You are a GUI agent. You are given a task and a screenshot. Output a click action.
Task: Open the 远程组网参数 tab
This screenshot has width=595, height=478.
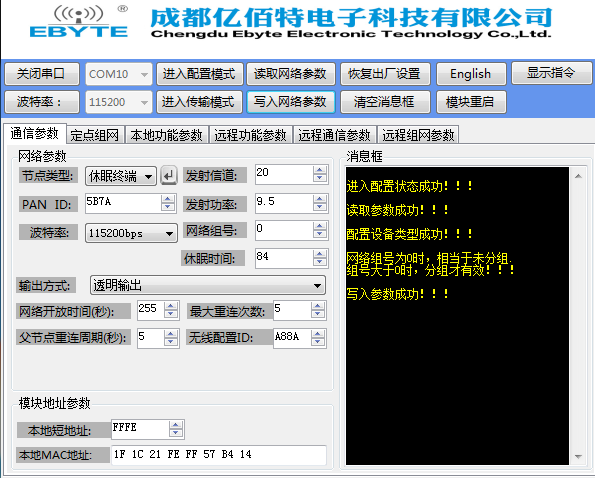(x=418, y=135)
